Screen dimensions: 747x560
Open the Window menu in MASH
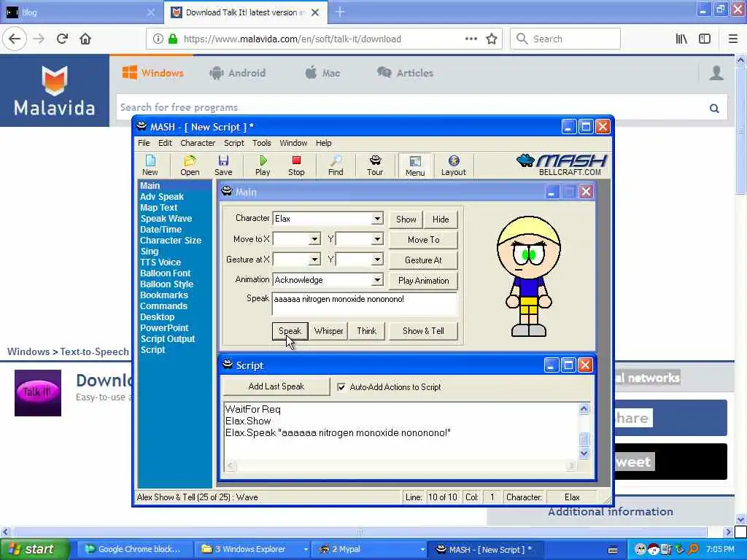[x=293, y=143]
